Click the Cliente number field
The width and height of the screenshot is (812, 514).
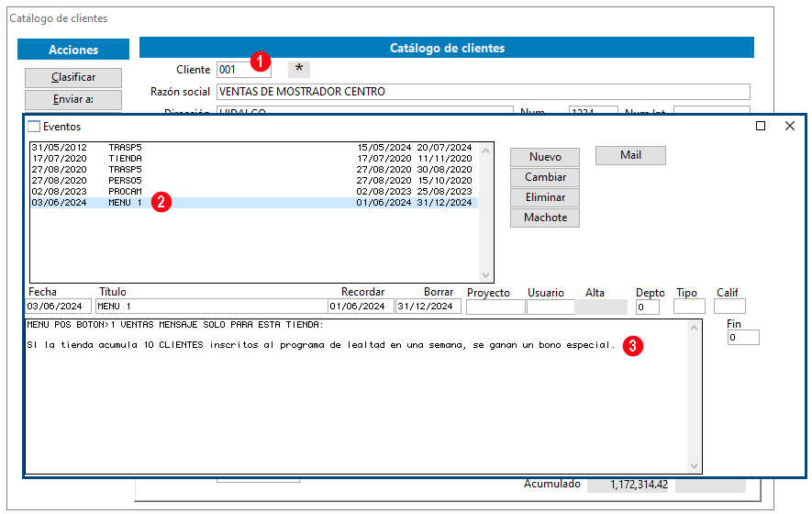click(x=243, y=70)
